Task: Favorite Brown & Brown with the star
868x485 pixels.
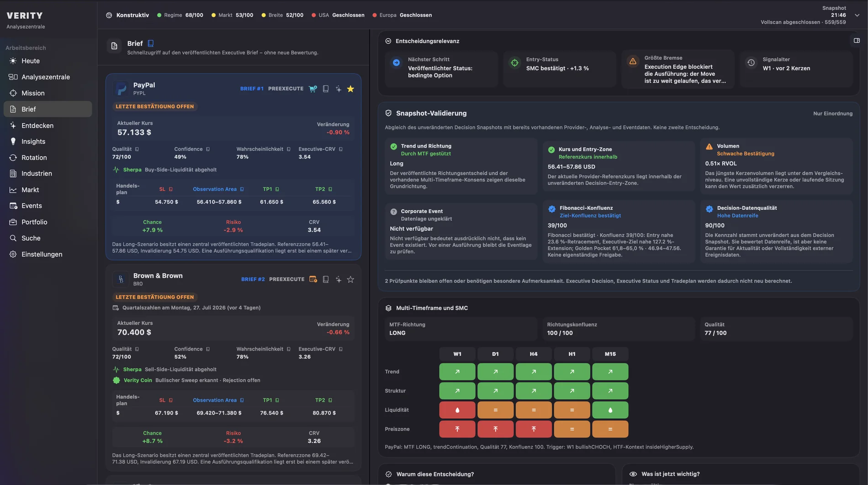Action: [350, 279]
